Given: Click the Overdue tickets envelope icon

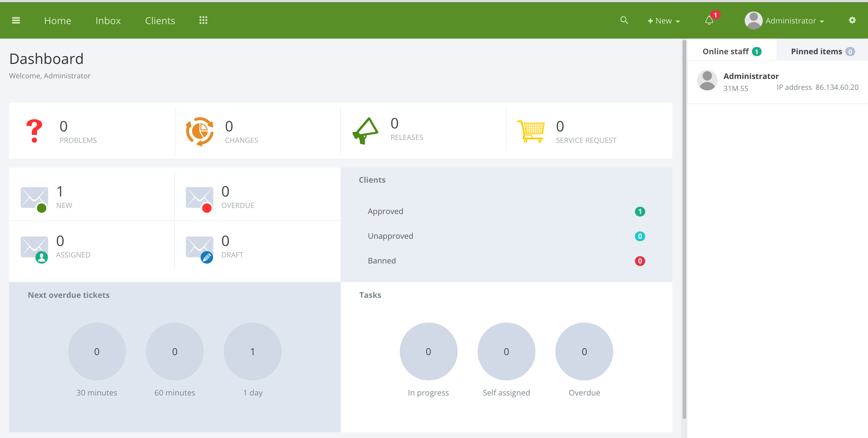Looking at the screenshot, I should [200, 200].
